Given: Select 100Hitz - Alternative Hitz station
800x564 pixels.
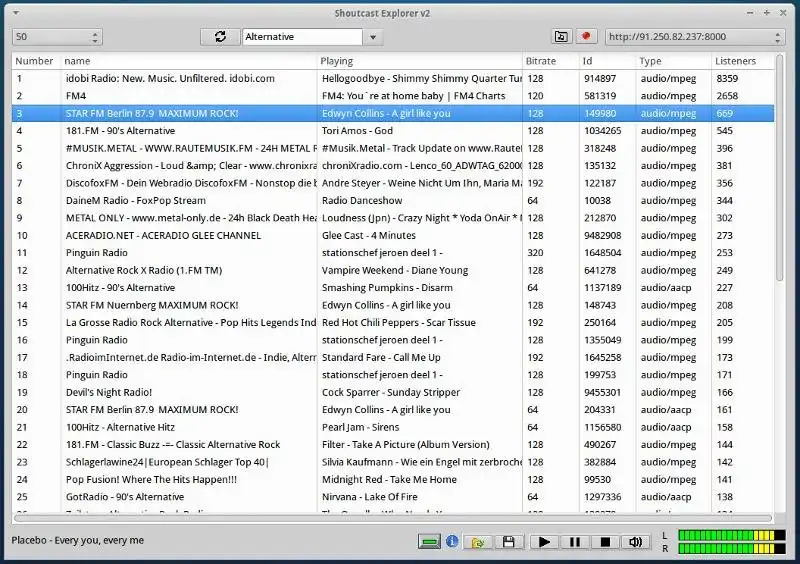Looking at the screenshot, I should coord(393,427).
